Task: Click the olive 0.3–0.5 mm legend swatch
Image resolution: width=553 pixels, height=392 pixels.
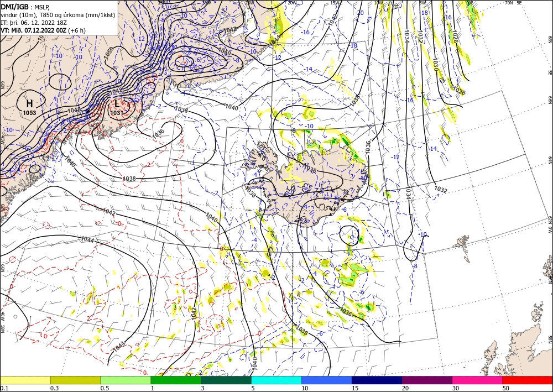Action: click(75, 380)
